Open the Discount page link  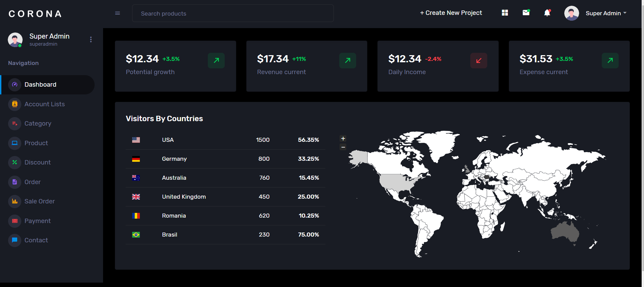[38, 162]
